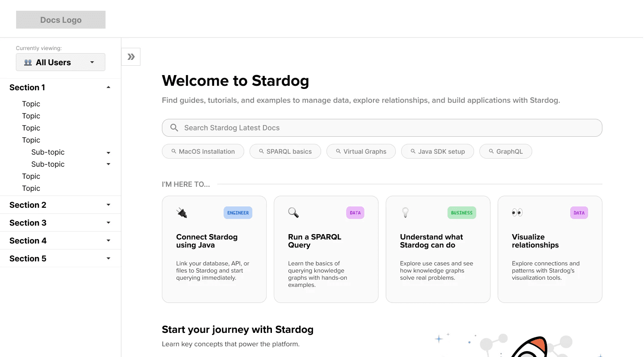This screenshot has width=644, height=357.
Task: Click the BUSINESS badge
Action: coord(462,213)
